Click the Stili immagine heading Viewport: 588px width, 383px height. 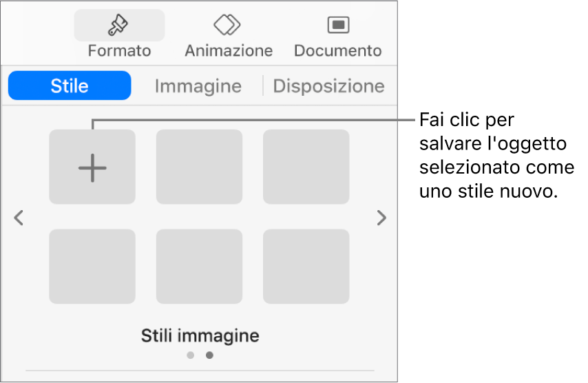click(x=200, y=336)
